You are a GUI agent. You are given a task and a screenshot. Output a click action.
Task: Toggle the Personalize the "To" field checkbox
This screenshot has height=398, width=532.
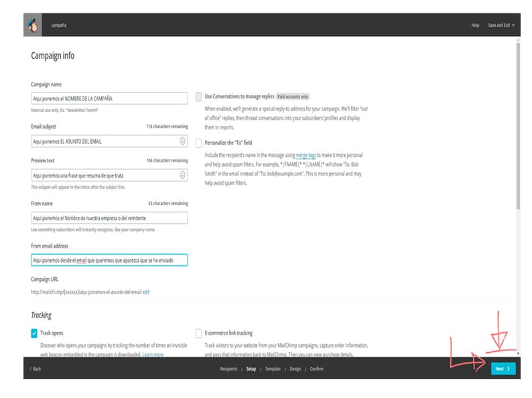pyautogui.click(x=198, y=143)
